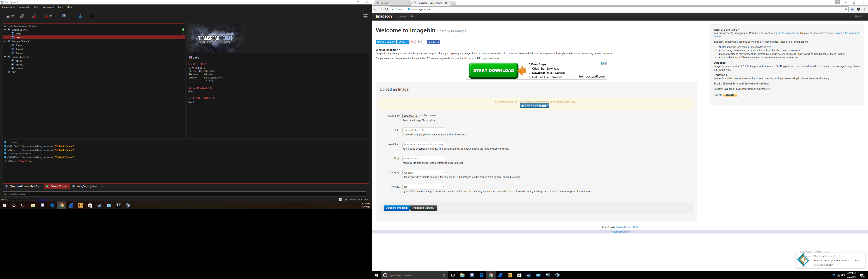Toggle TeamSpeak mute speakers icon
868x279 pixels.
46,16
